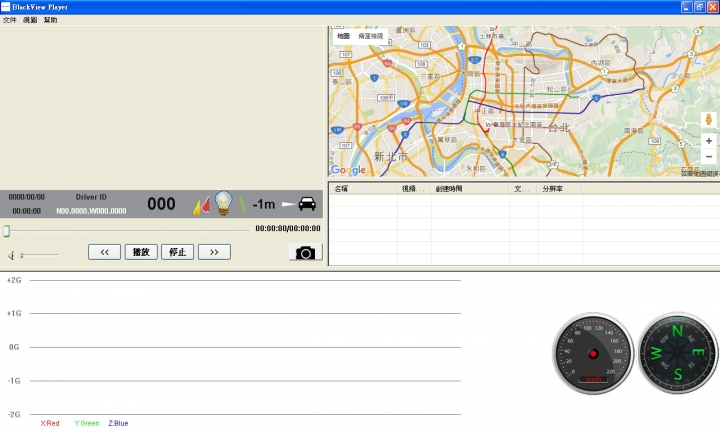Click the Google logo on the map
This screenshot has width=720, height=433.
coord(348,170)
